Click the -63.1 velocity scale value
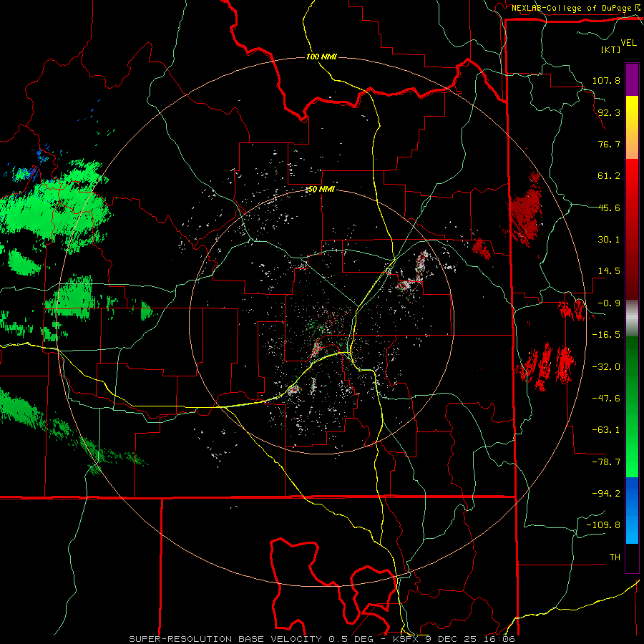 click(x=606, y=430)
